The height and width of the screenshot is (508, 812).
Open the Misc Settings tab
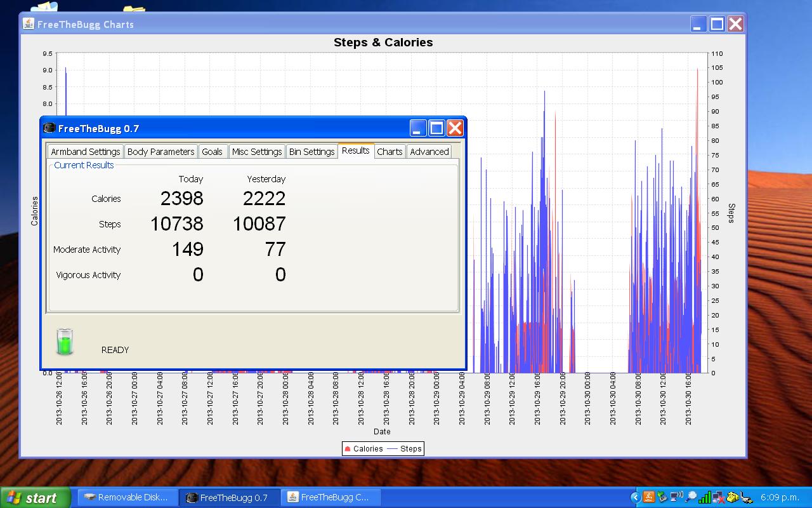pos(256,152)
